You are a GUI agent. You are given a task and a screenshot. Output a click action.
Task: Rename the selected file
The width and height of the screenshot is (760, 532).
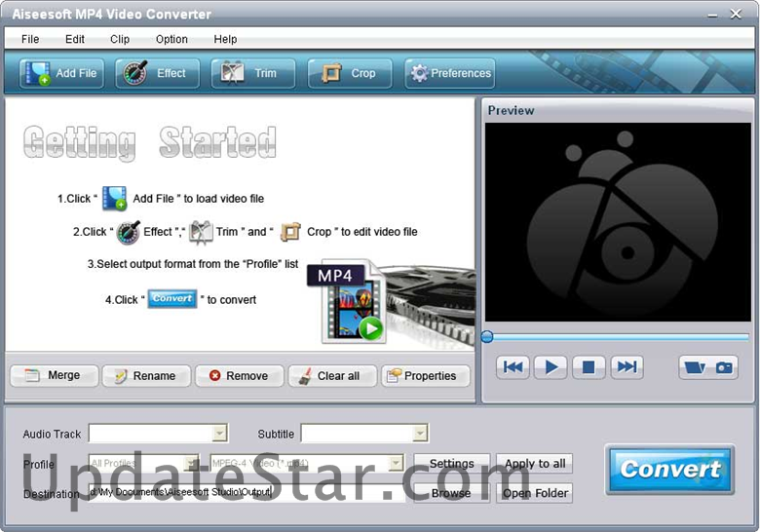point(146,375)
